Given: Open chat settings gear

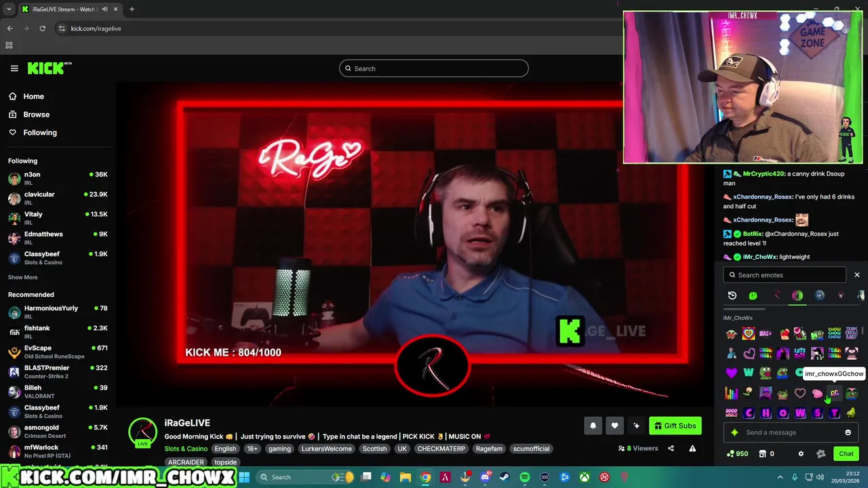Looking at the screenshot, I should click(x=801, y=453).
